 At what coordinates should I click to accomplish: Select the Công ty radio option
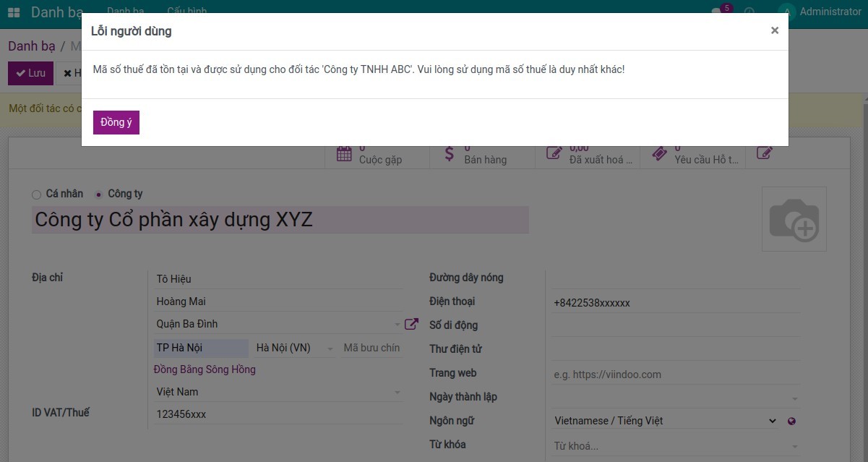coord(99,194)
